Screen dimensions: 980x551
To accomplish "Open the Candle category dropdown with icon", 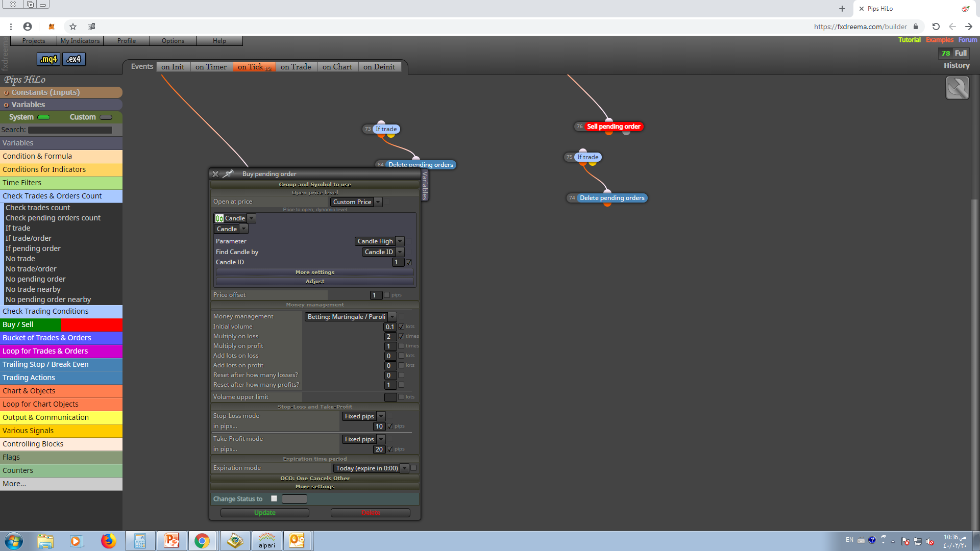I will pyautogui.click(x=235, y=218).
